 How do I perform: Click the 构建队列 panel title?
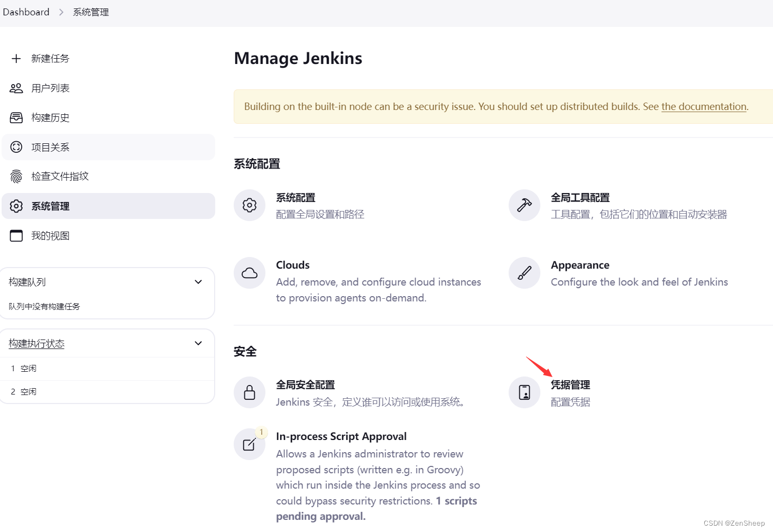pos(27,282)
